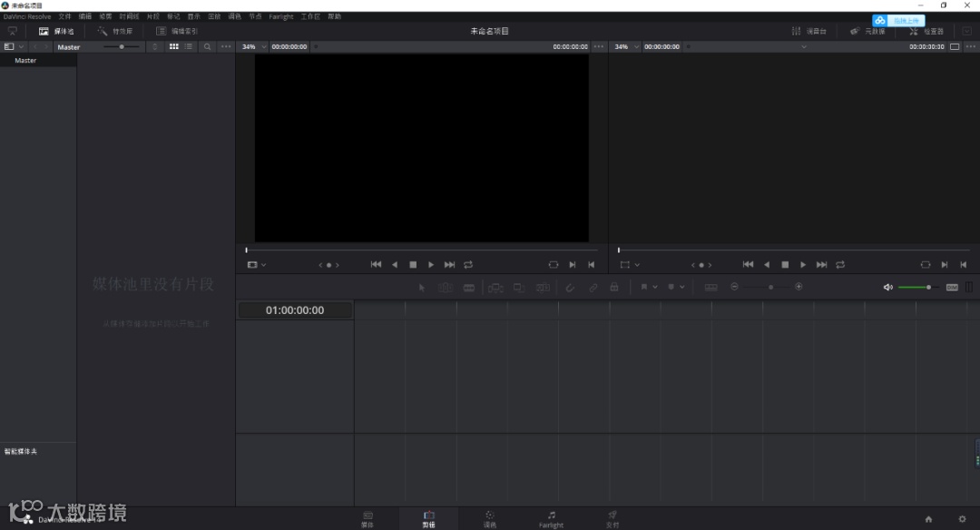Screen dimensions: 980x530
Task: Switch media pool to thumbnail grid view
Action: 173,47
